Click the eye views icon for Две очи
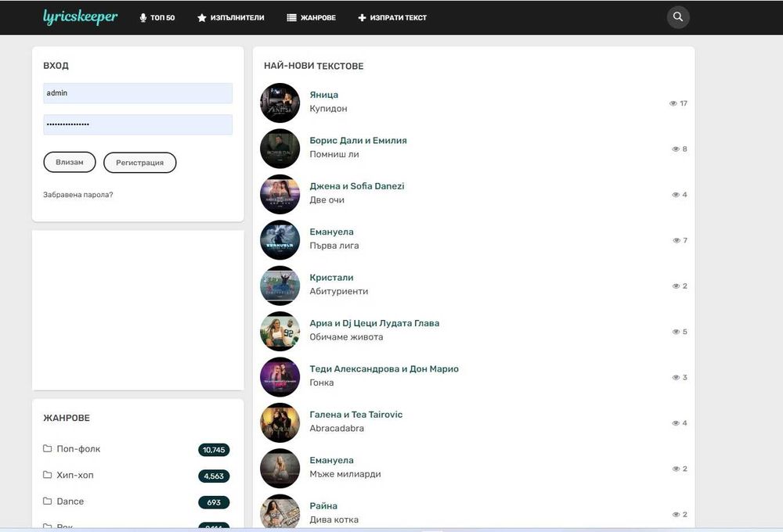This screenshot has height=532, width=783. tap(676, 195)
